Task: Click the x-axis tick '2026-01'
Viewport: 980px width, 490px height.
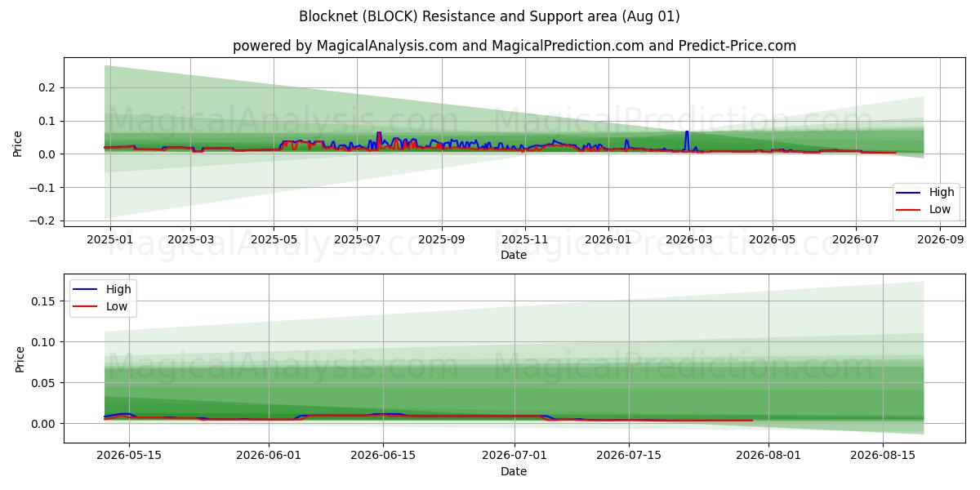Action: pos(608,240)
